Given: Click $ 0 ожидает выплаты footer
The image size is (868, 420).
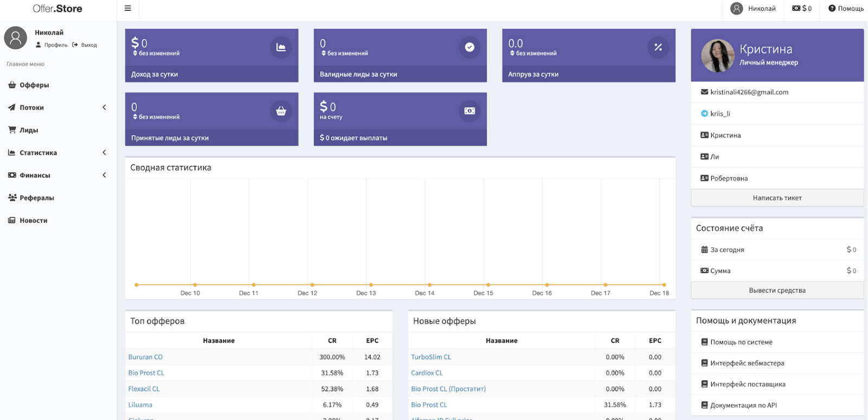Looking at the screenshot, I should point(400,138).
